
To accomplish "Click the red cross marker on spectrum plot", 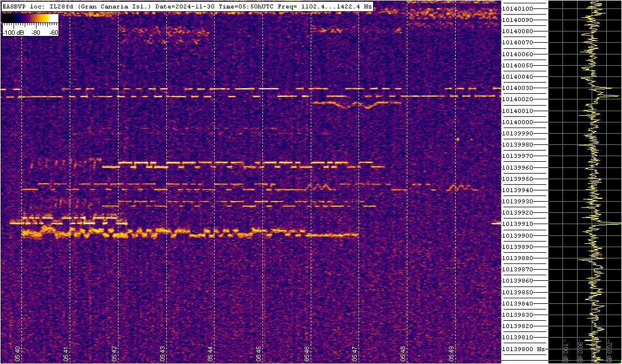I will (601, 256).
